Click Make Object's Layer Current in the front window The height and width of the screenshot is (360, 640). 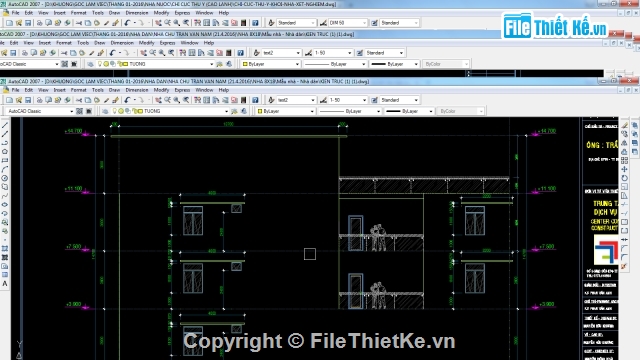[x=234, y=111]
